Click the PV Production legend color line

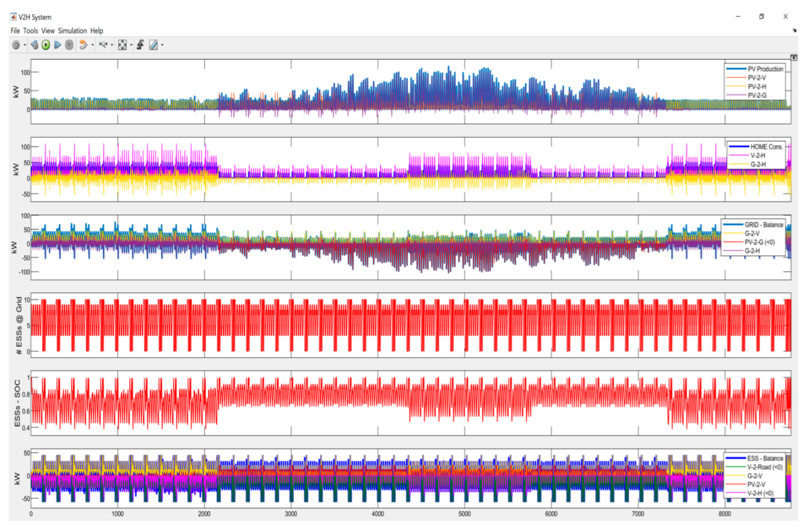tap(737, 69)
